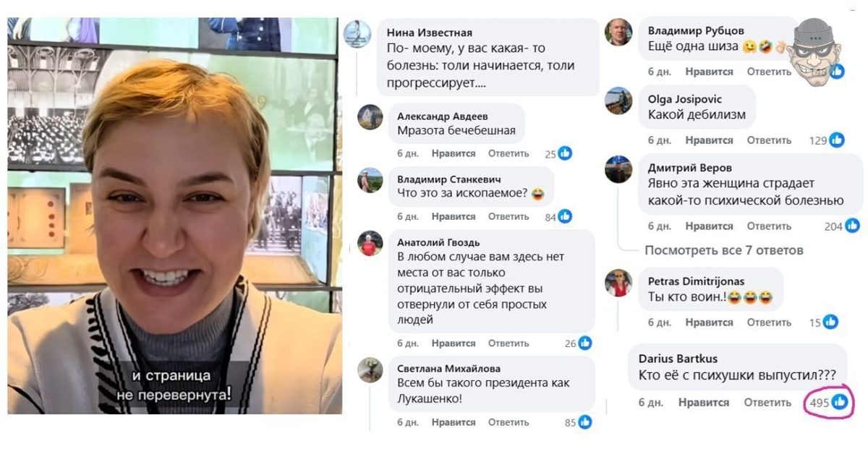The width and height of the screenshot is (868, 457).
Task: Click 'Ответить' under Petras Dimitrijonas comment
Action: (x=769, y=322)
